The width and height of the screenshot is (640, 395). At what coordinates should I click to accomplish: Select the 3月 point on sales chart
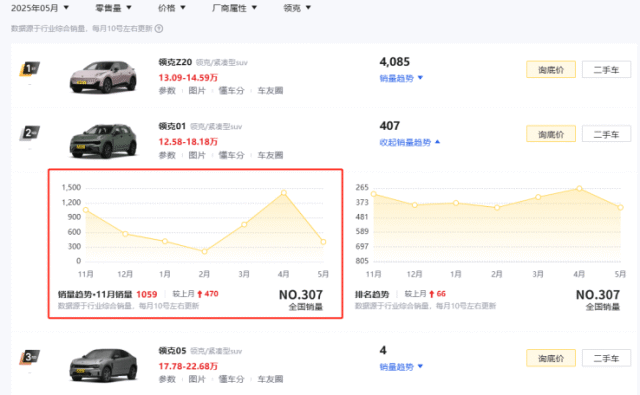point(244,224)
